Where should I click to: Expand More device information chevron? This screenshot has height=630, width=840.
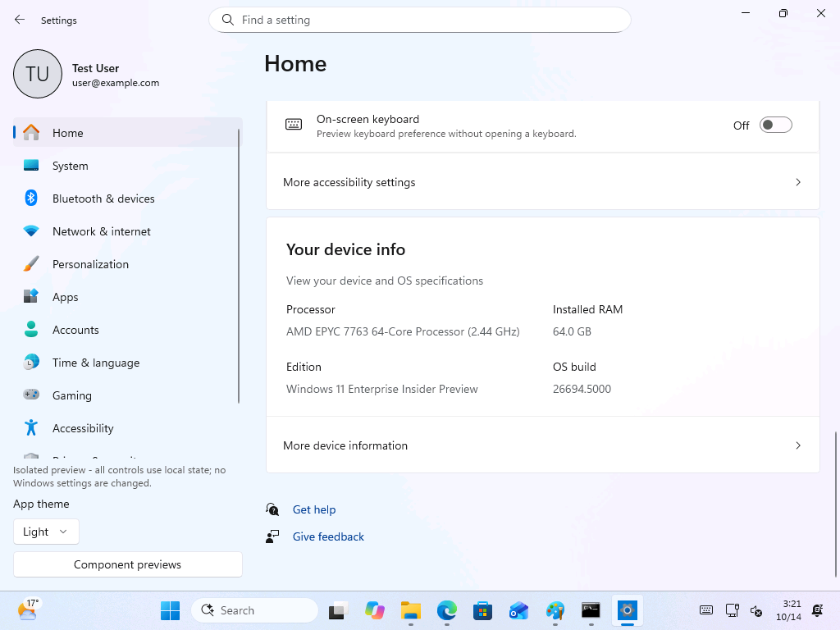tap(798, 445)
